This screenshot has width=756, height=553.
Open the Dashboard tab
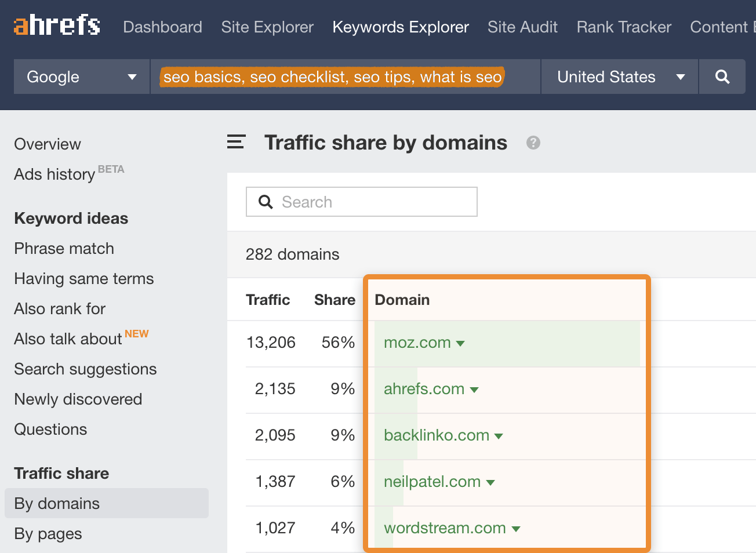tap(162, 27)
